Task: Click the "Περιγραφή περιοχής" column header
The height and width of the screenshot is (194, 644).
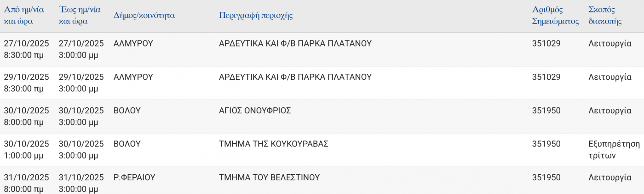Action: point(256,15)
